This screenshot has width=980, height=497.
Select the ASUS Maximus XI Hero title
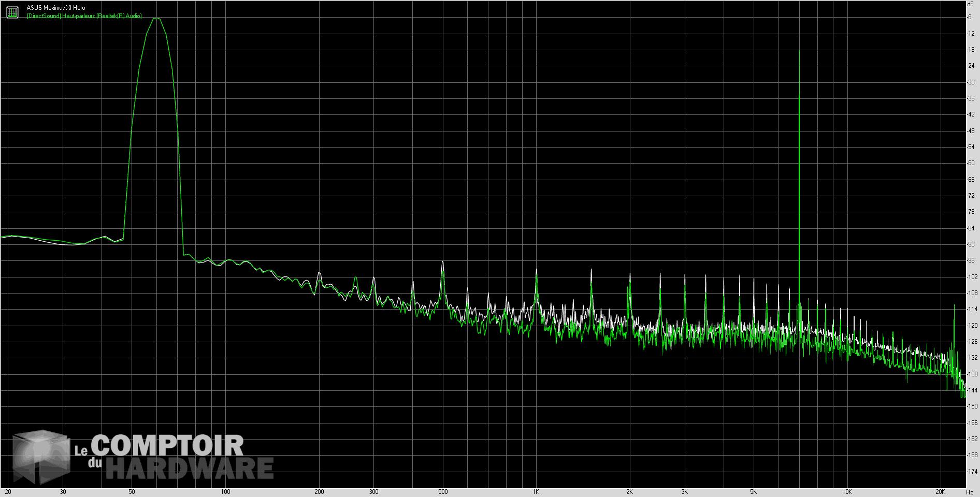click(x=56, y=8)
